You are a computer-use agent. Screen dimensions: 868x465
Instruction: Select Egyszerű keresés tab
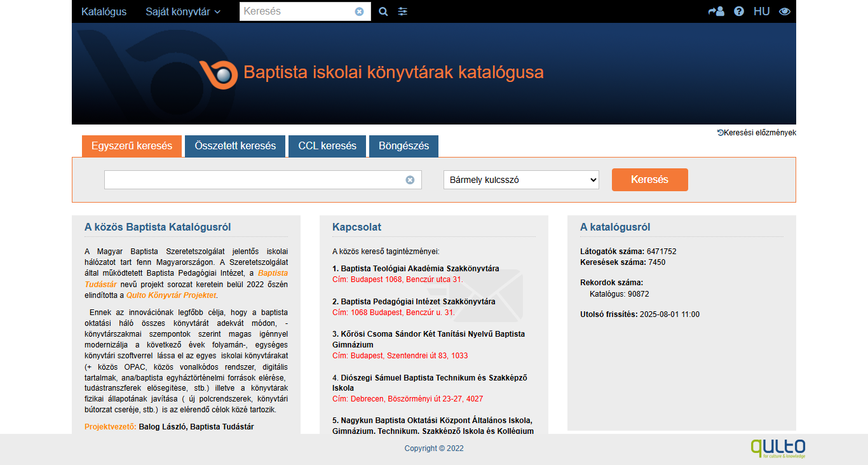(132, 146)
